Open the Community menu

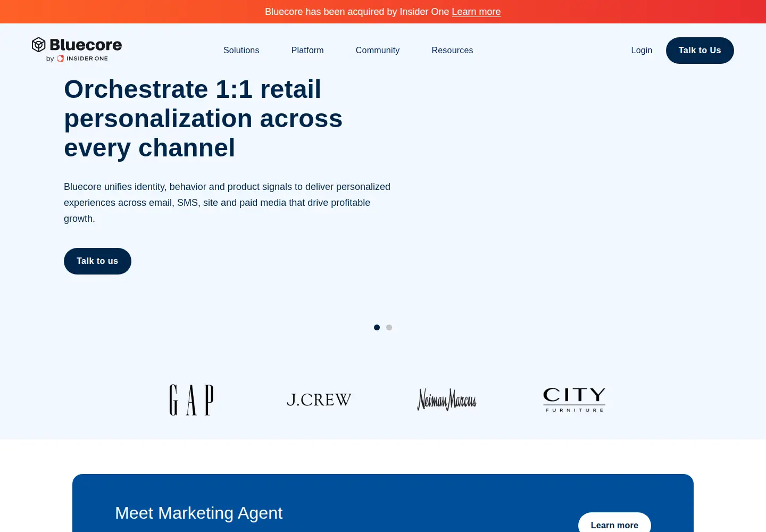coord(377,50)
